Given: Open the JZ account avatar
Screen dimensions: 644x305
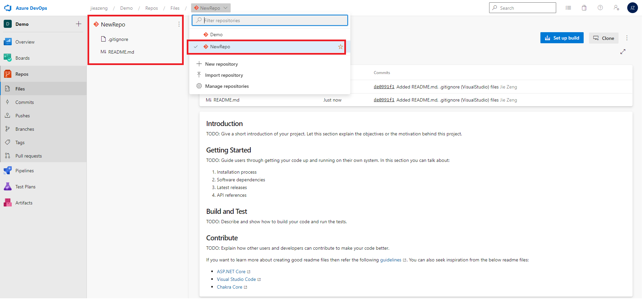Looking at the screenshot, I should pyautogui.click(x=633, y=8).
